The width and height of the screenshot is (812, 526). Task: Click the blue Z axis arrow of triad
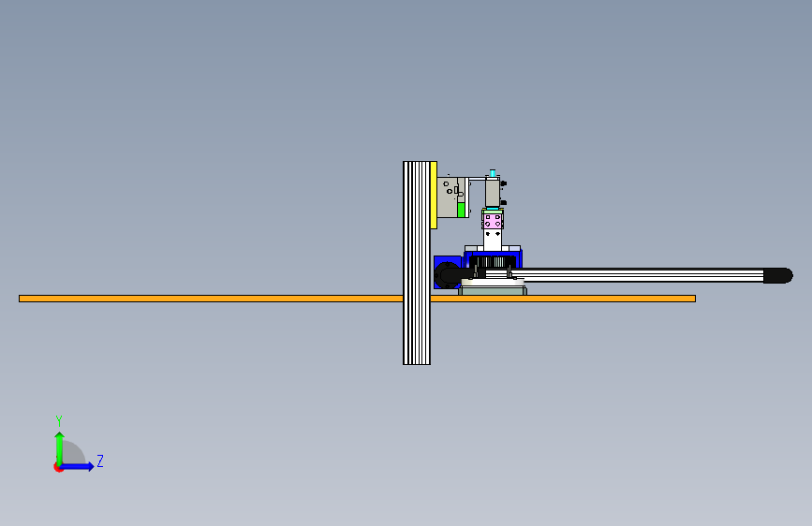[78, 466]
